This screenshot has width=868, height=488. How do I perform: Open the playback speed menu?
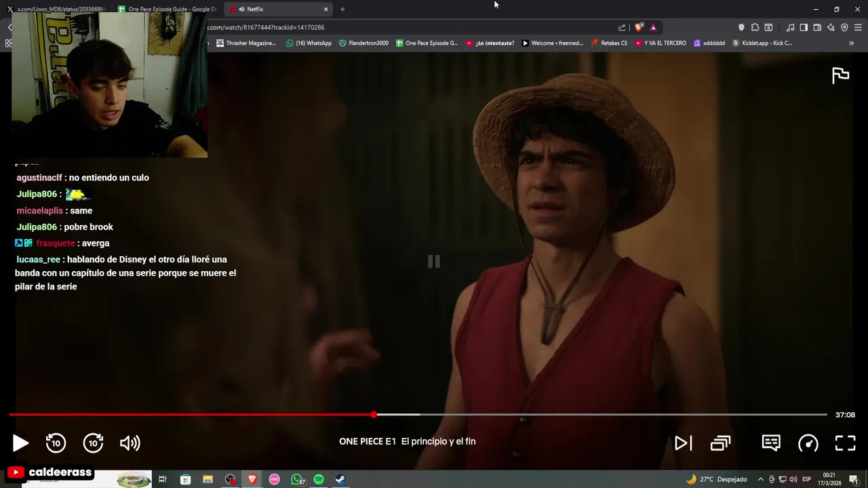[808, 443]
